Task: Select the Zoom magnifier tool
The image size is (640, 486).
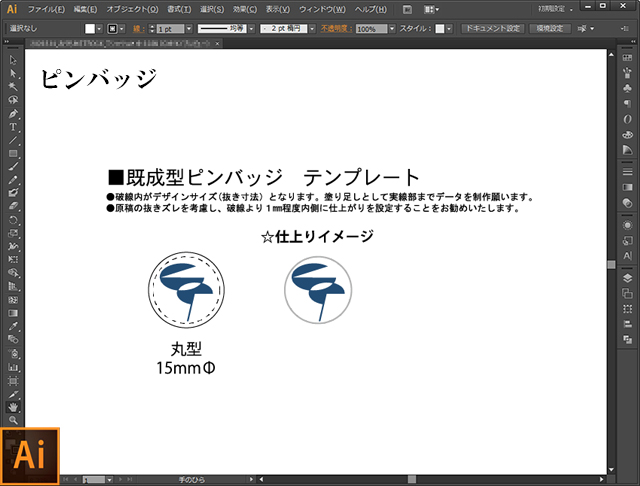Action: (13, 420)
